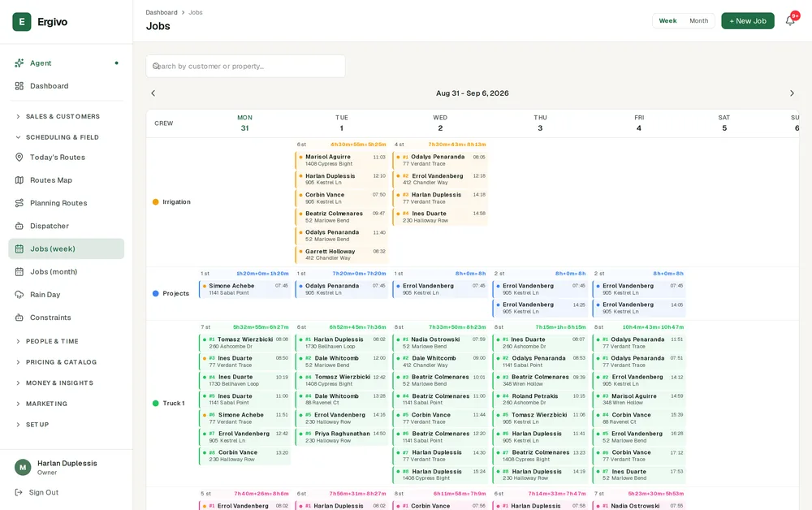Open notifications bell
Image resolution: width=812 pixels, height=510 pixels.
790,21
